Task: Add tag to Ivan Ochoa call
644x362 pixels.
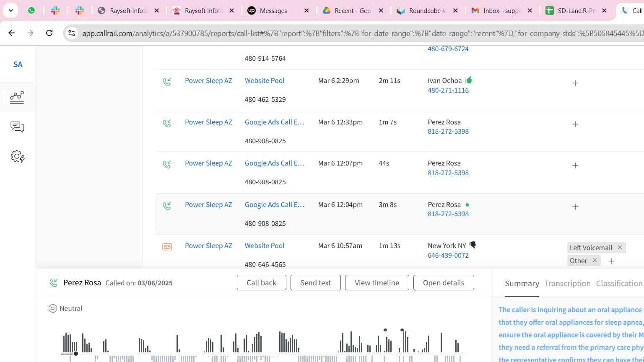Action: pyautogui.click(x=575, y=83)
